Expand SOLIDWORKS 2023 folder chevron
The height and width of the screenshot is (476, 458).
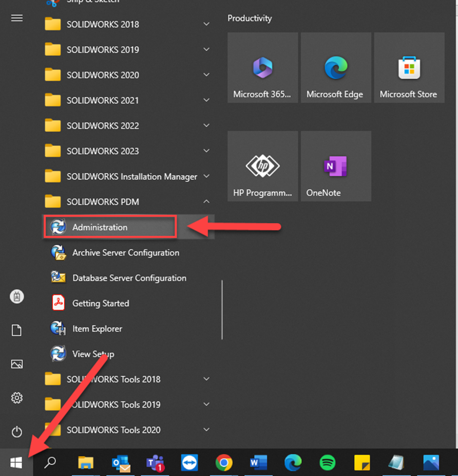pos(207,150)
